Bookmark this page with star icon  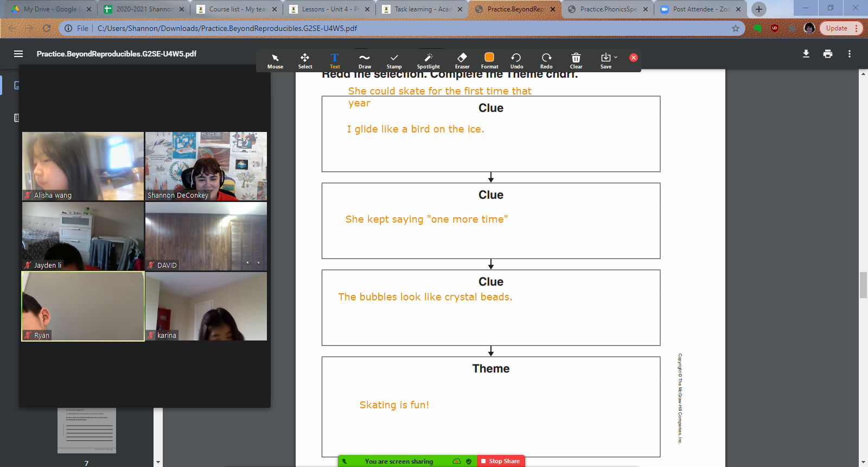(x=736, y=28)
